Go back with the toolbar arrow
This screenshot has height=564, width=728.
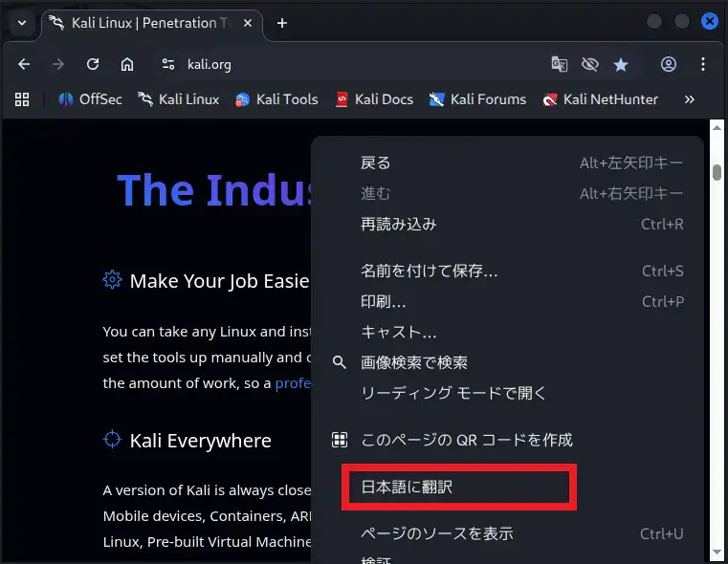(x=24, y=64)
